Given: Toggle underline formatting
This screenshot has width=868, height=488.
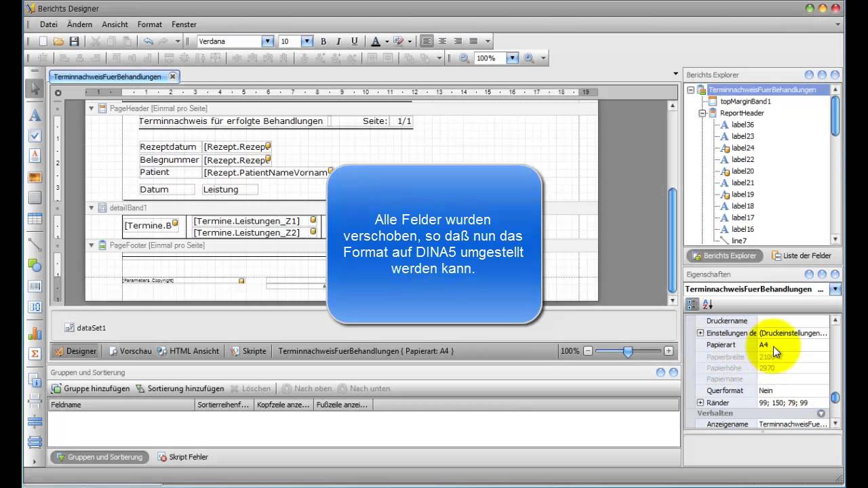Looking at the screenshot, I should [354, 41].
